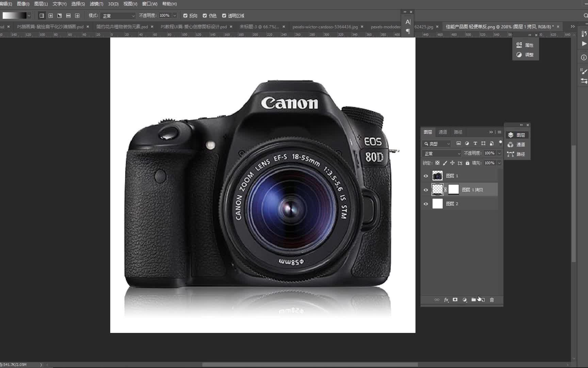Screen dimensions: 588x368
Task: Hide the 图层 1 拷贝 layer visibility eye
Action: [426, 190]
